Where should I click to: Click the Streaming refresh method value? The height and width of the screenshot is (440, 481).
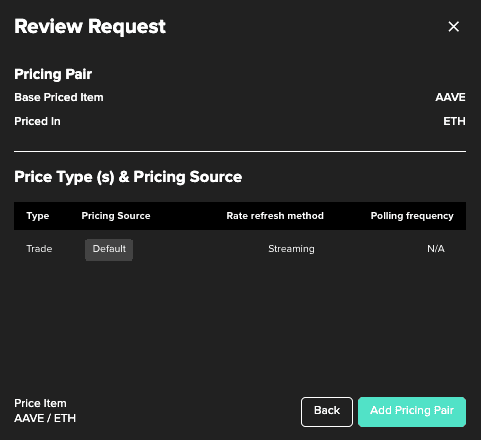291,249
